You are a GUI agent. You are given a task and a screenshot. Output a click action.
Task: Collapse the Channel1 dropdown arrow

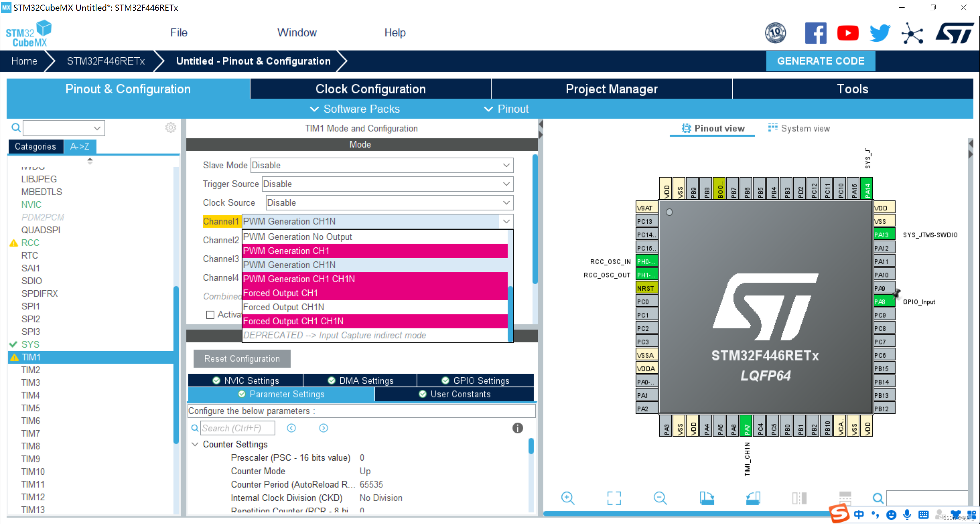[x=506, y=221]
